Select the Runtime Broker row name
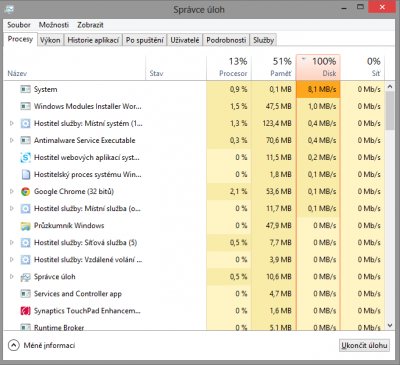The height and width of the screenshot is (365, 400). (59, 327)
